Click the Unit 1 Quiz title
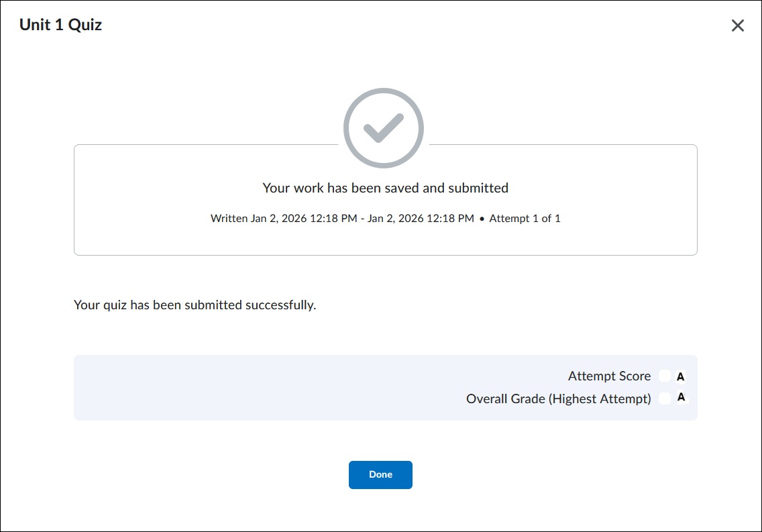 pyautogui.click(x=60, y=24)
